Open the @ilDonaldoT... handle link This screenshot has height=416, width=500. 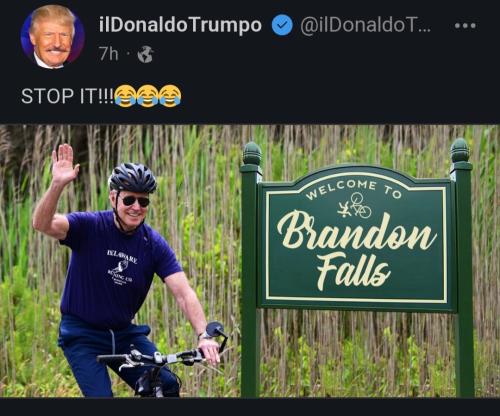pos(366,25)
